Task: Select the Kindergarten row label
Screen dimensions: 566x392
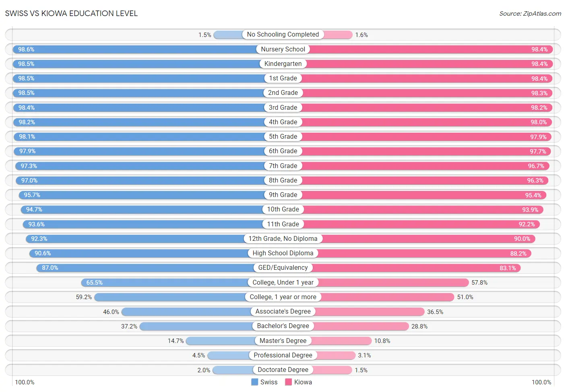Action: pos(283,64)
